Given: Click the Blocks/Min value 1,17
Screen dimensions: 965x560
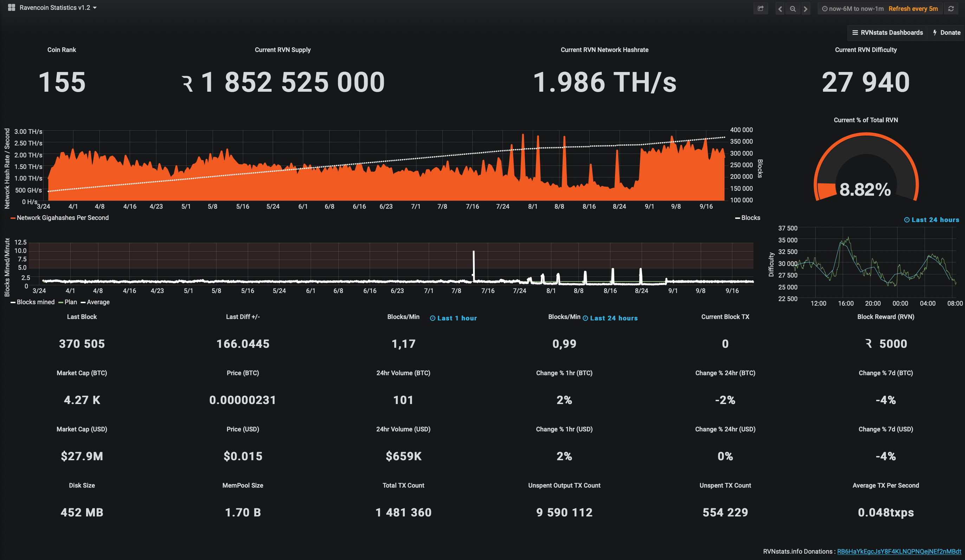Looking at the screenshot, I should click(403, 343).
